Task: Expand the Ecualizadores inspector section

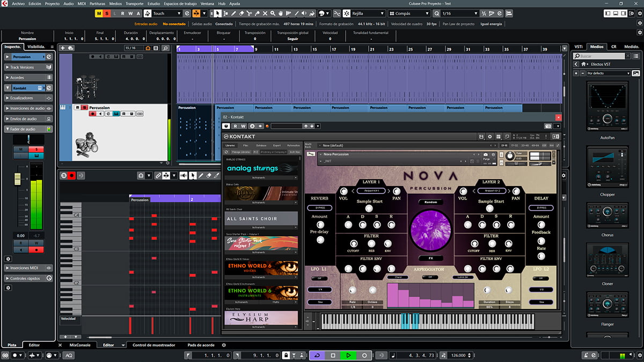Action: coord(28,98)
